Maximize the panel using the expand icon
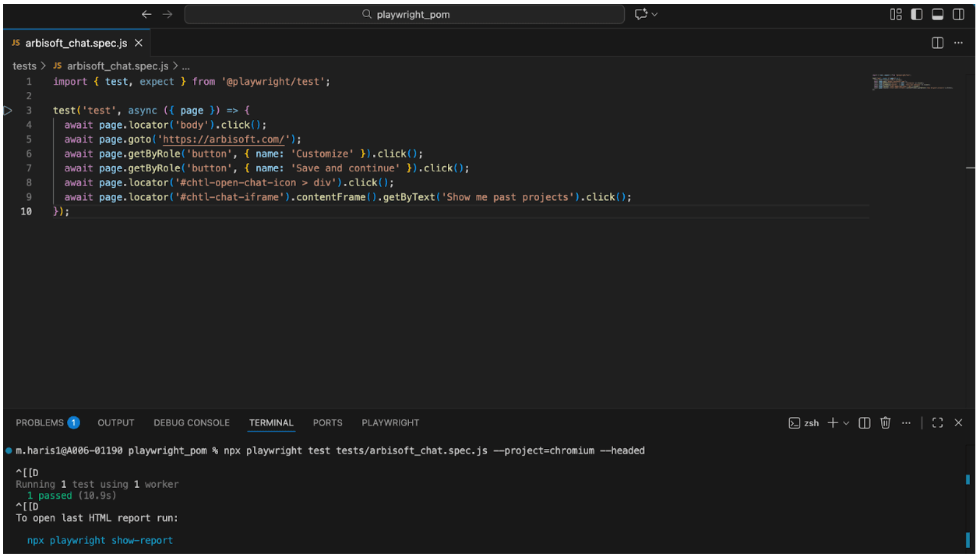 click(937, 422)
